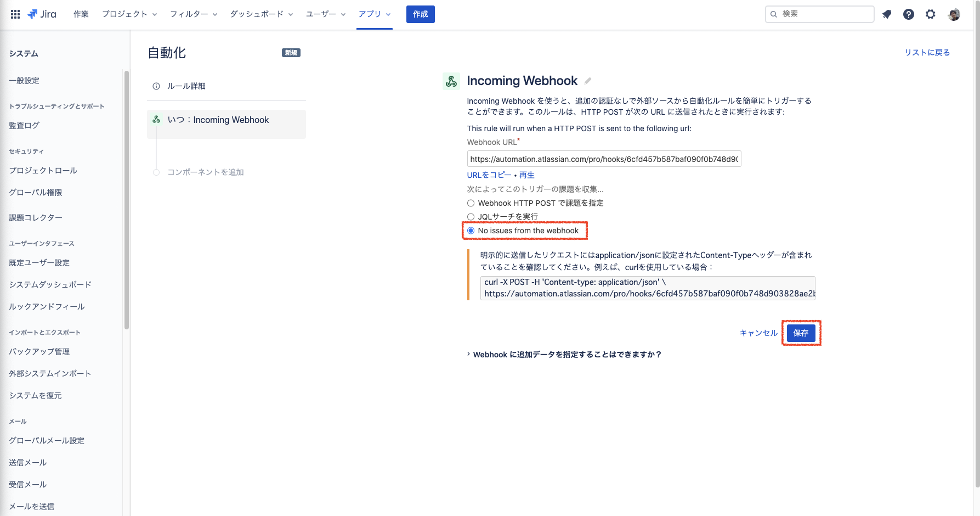Click the pencil icon beside Incoming Webhook title

click(x=588, y=81)
